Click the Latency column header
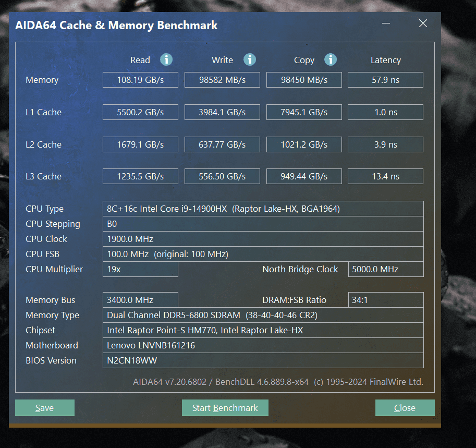The width and height of the screenshot is (476, 448). (x=385, y=60)
